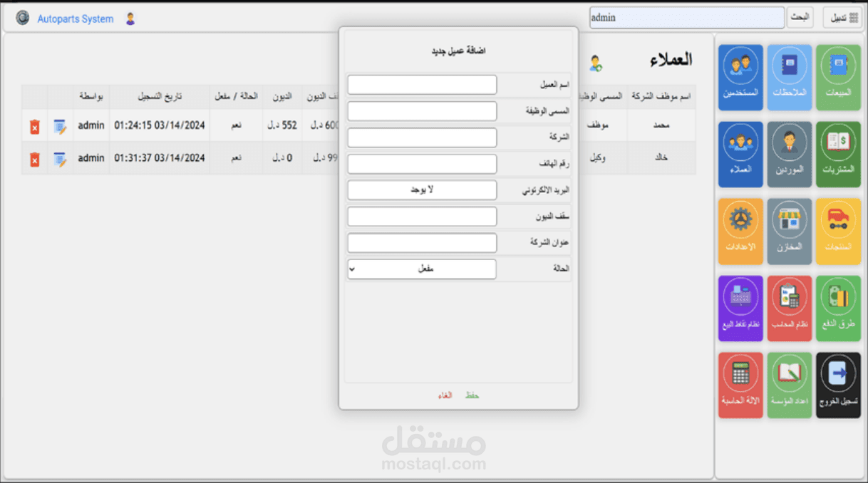Click the date cell 01:24:15 03/14/2024
Screen dimensions: 868x483
[x=160, y=125]
